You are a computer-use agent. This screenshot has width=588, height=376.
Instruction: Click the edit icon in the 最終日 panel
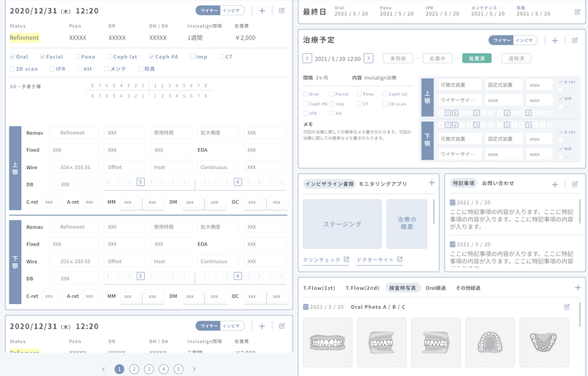(x=577, y=12)
